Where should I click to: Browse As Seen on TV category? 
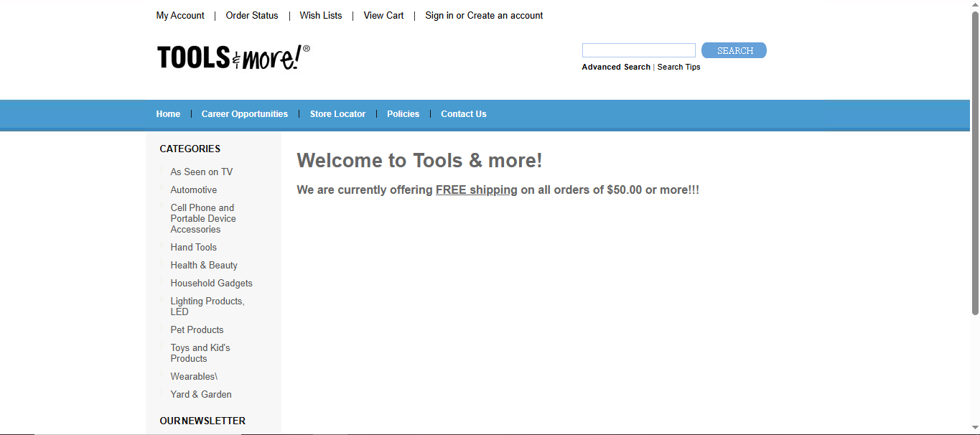(202, 172)
